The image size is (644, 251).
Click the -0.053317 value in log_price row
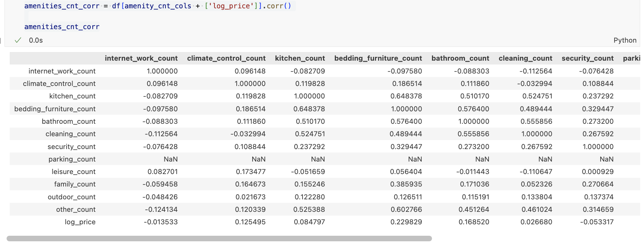(x=597, y=222)
